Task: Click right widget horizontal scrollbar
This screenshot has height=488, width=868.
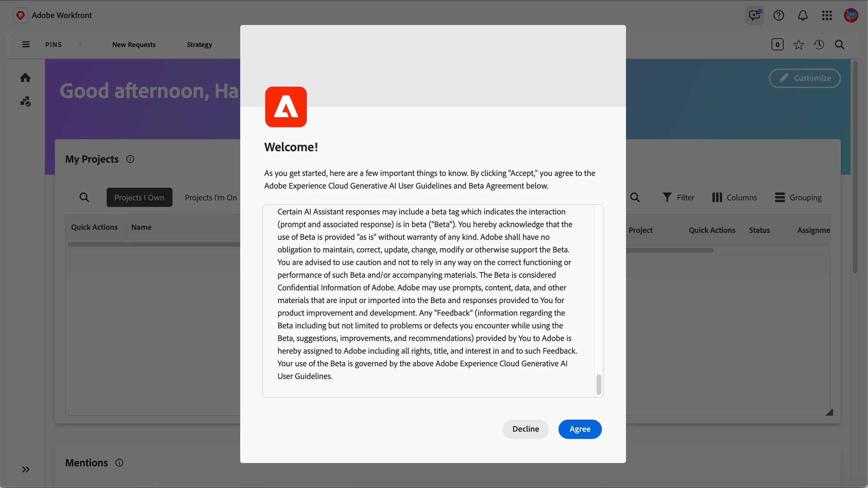Action: (x=670, y=250)
